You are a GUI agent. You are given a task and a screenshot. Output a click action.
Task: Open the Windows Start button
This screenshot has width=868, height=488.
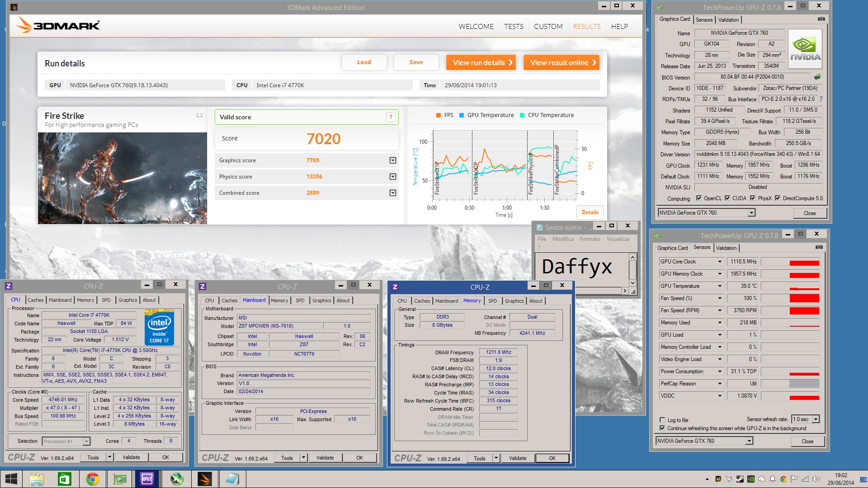[11, 479]
